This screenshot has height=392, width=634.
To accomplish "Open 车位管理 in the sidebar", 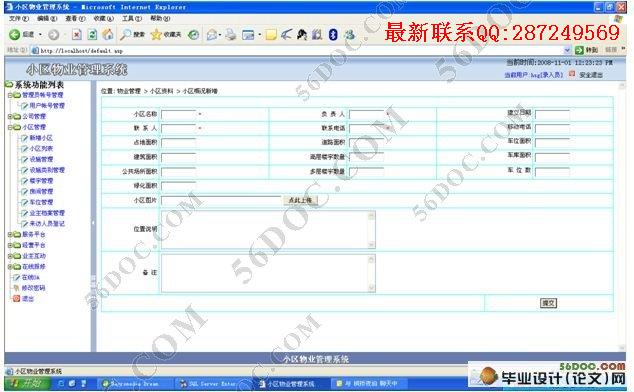I will pos(41,202).
